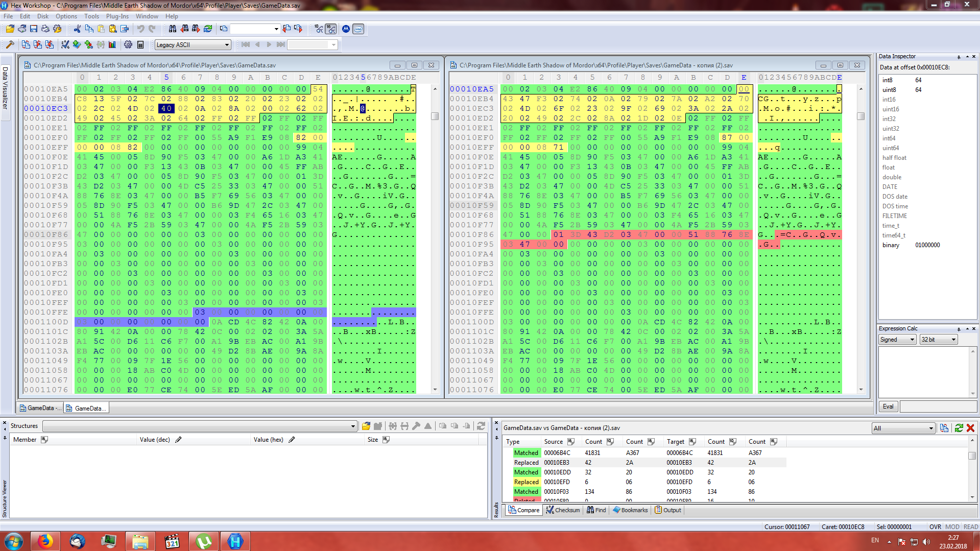Image resolution: width=980 pixels, height=551 pixels.
Task: Click the Open file folder icon
Action: [x=10, y=29]
